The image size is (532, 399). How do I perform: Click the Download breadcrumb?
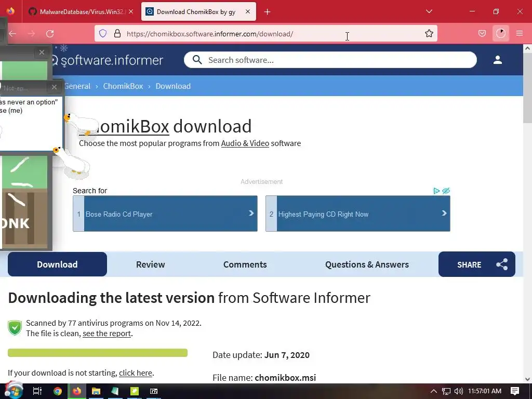(173, 86)
